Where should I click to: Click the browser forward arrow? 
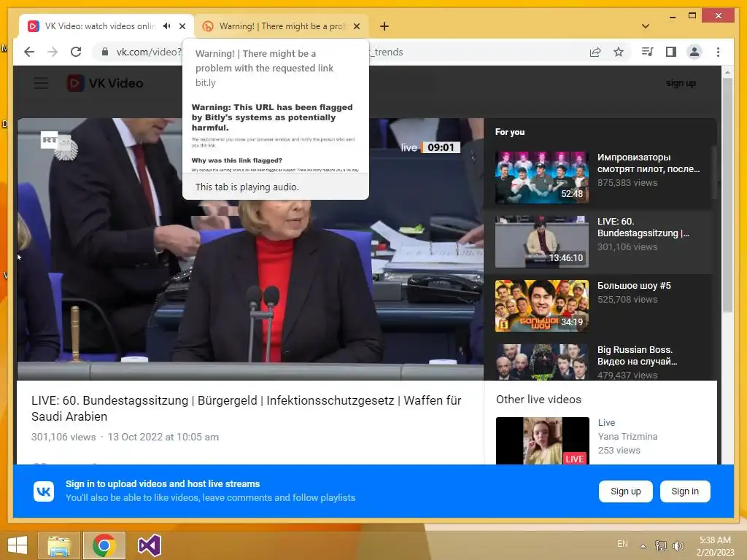[53, 52]
